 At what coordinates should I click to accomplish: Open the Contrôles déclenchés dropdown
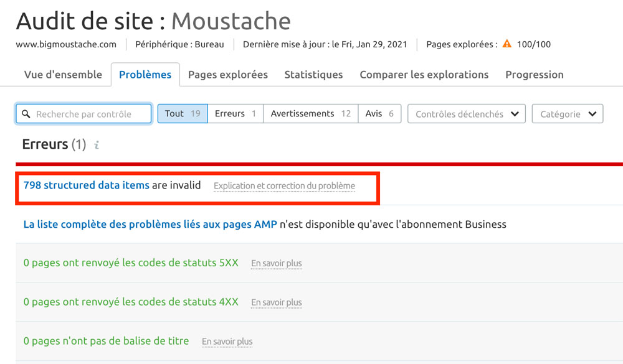pos(467,114)
